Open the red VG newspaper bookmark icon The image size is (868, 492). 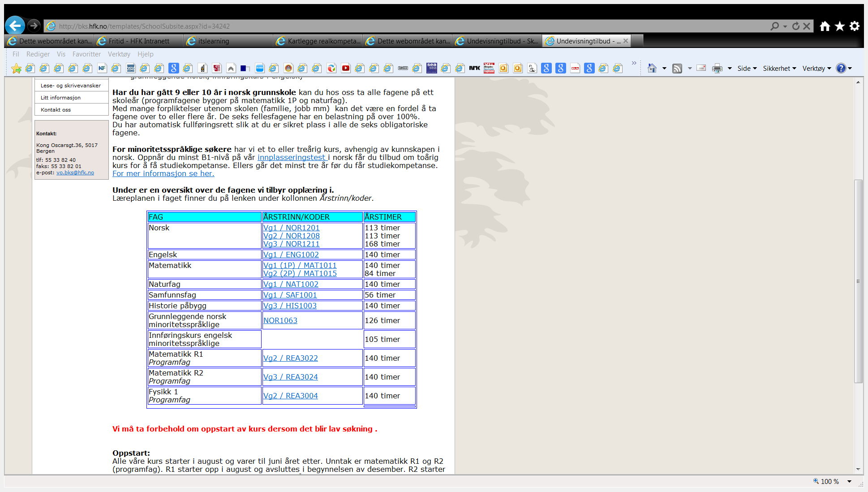point(489,68)
